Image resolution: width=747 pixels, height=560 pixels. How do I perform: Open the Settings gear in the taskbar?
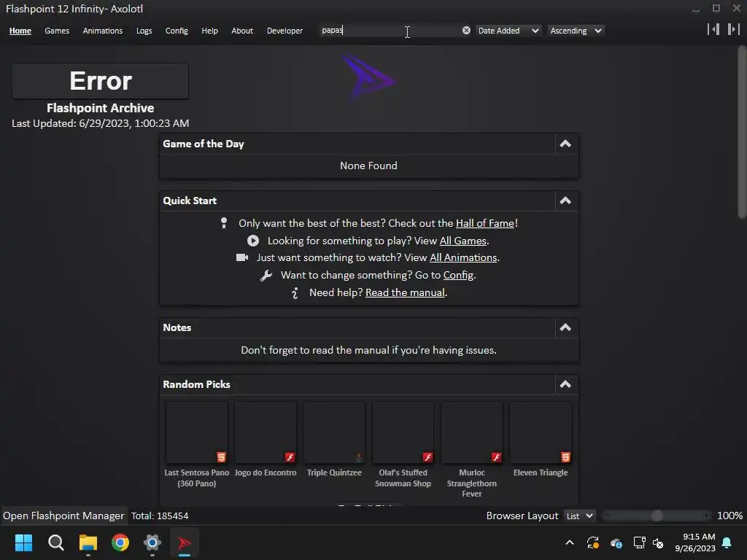(152, 542)
